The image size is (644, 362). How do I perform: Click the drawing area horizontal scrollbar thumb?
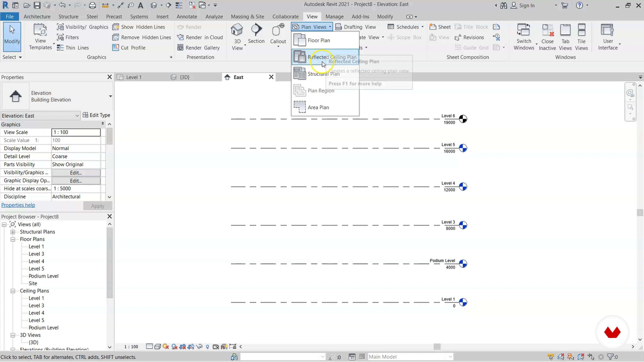click(437, 347)
